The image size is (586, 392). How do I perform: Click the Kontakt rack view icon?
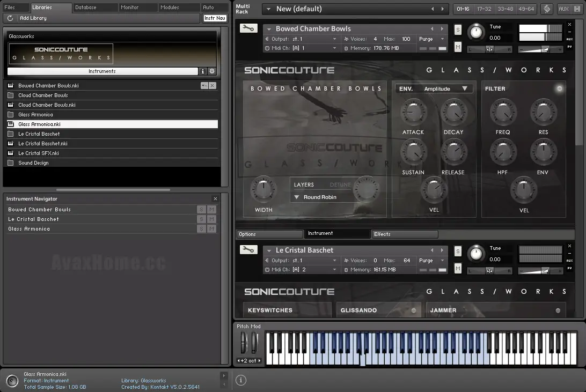click(547, 9)
